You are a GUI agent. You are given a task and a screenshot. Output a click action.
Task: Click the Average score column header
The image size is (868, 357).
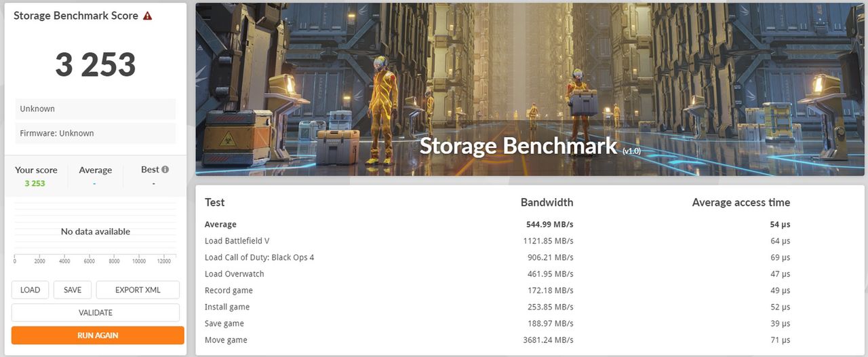tap(95, 170)
